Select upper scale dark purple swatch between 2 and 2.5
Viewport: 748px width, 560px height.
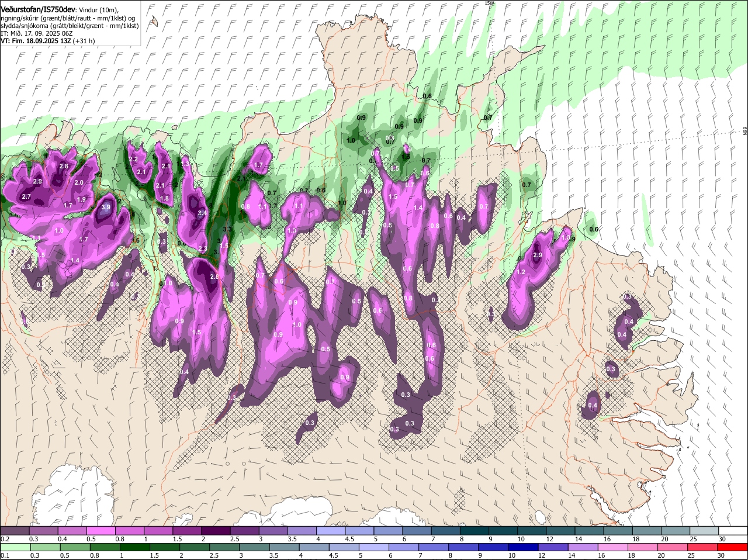[216, 530]
